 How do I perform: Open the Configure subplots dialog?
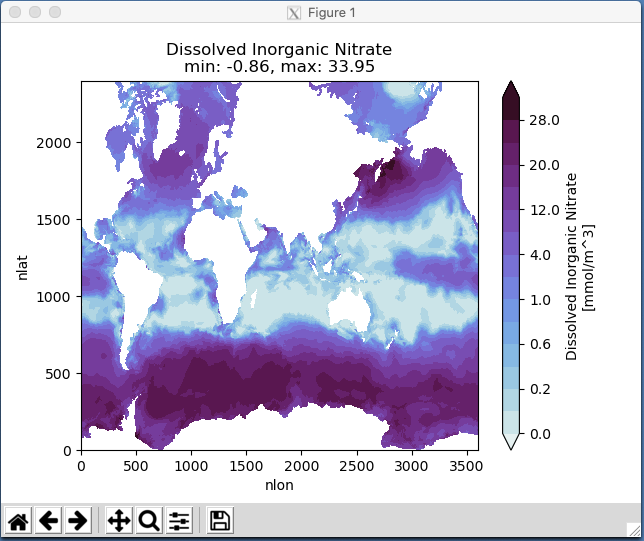click(x=179, y=520)
